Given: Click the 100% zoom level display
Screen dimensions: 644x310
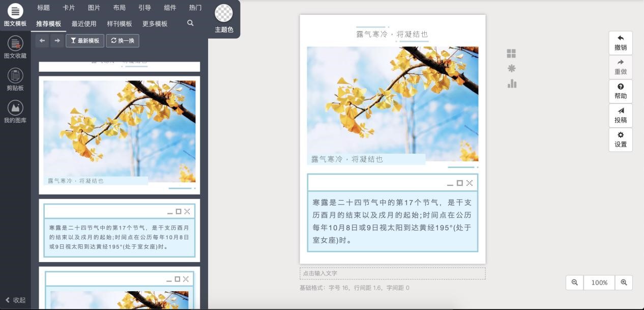Looking at the screenshot, I should pyautogui.click(x=599, y=283).
